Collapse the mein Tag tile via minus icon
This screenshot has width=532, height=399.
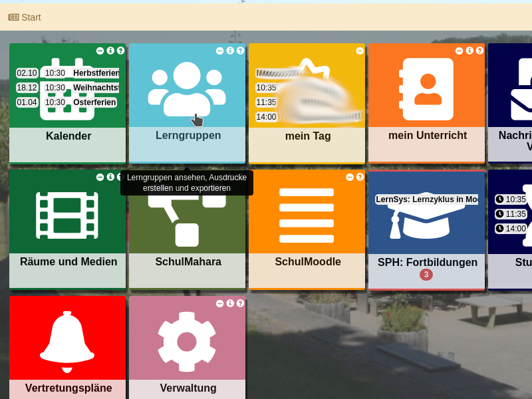[360, 51]
